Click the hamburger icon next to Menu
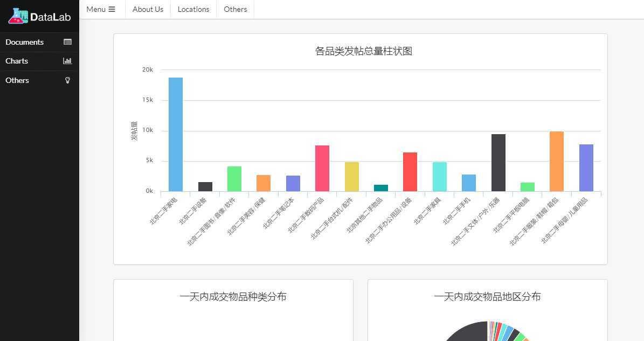 (112, 9)
